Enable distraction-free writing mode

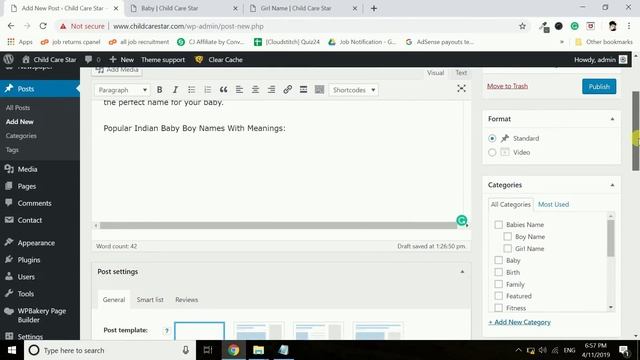tap(461, 89)
